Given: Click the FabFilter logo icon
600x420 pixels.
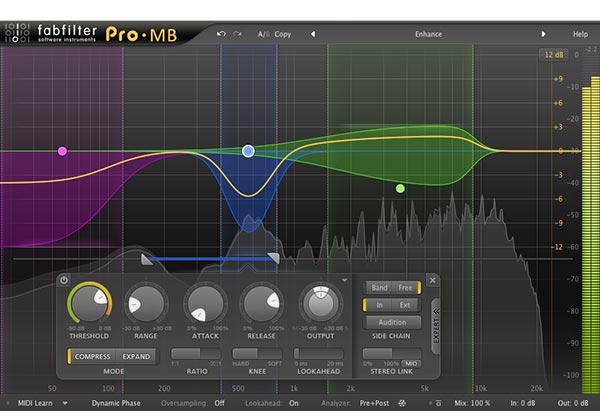Looking at the screenshot, I should [x=17, y=33].
